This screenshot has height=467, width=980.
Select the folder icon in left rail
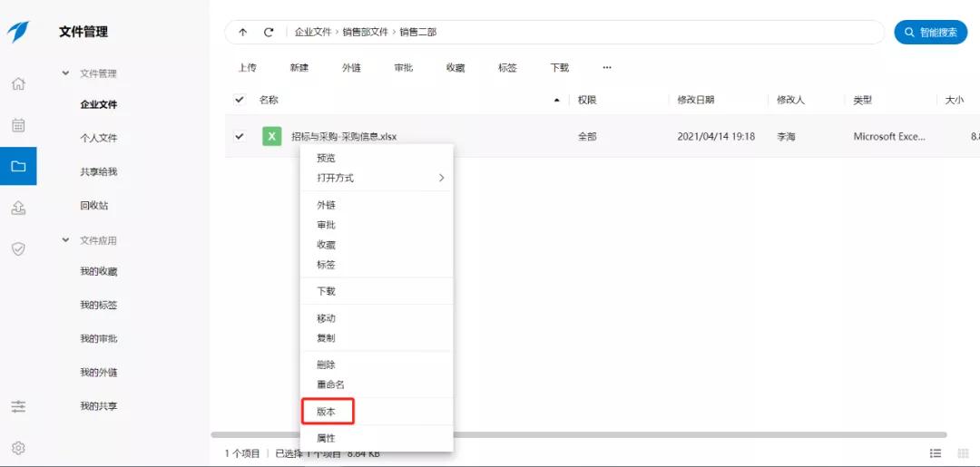click(18, 166)
